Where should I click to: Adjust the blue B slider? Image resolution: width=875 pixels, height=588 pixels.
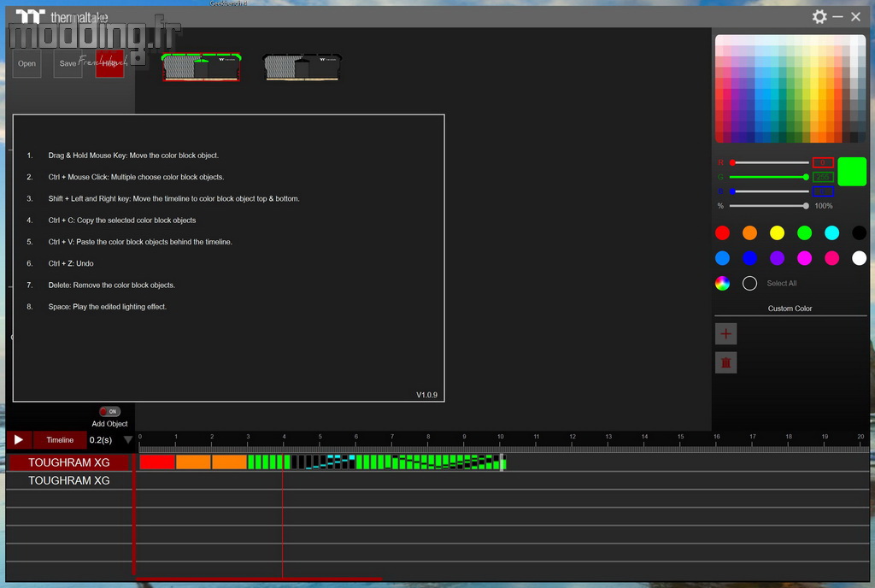(x=770, y=191)
